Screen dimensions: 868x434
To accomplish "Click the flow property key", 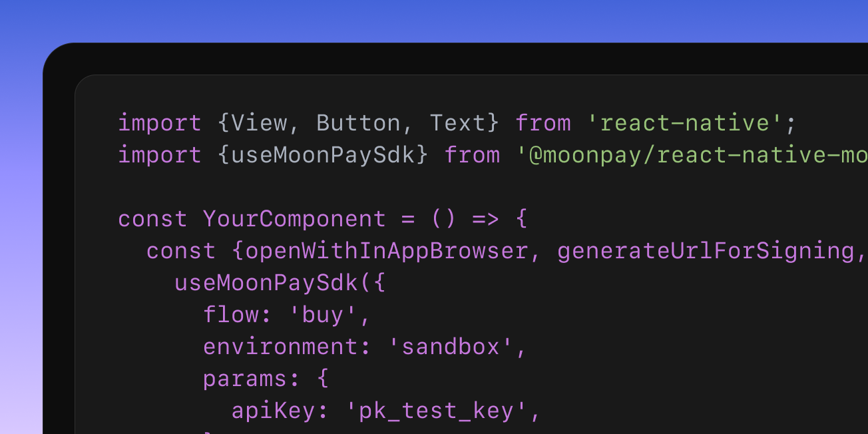I will pos(231,315).
